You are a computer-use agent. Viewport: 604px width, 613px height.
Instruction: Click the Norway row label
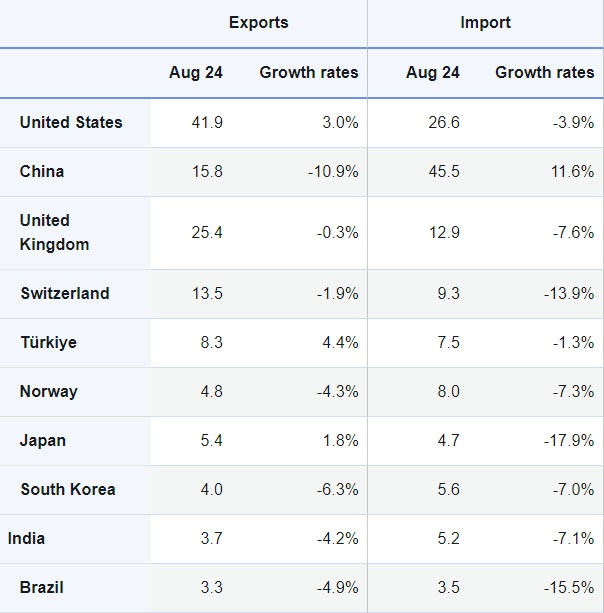[48, 392]
